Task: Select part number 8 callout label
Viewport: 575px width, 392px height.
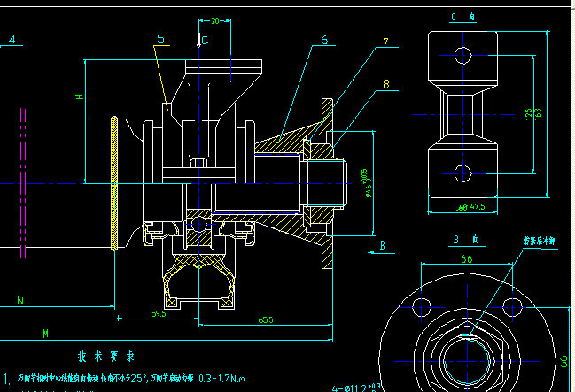Action: [385, 84]
